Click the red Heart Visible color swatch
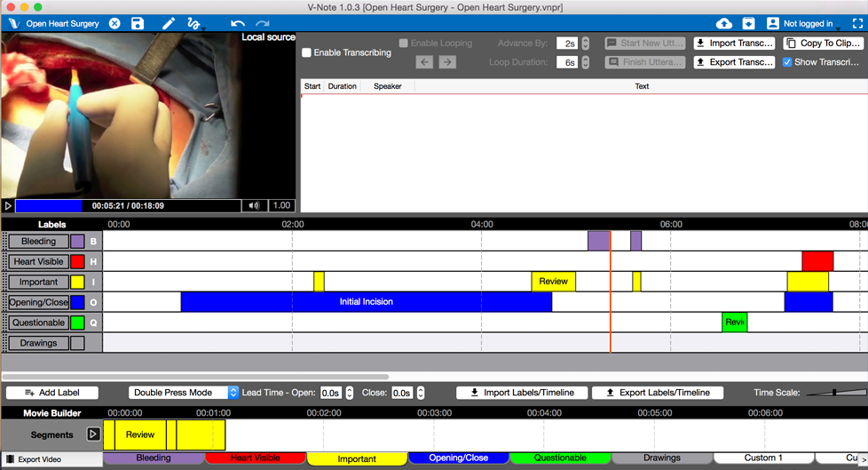The width and height of the screenshot is (868, 470). tap(77, 262)
